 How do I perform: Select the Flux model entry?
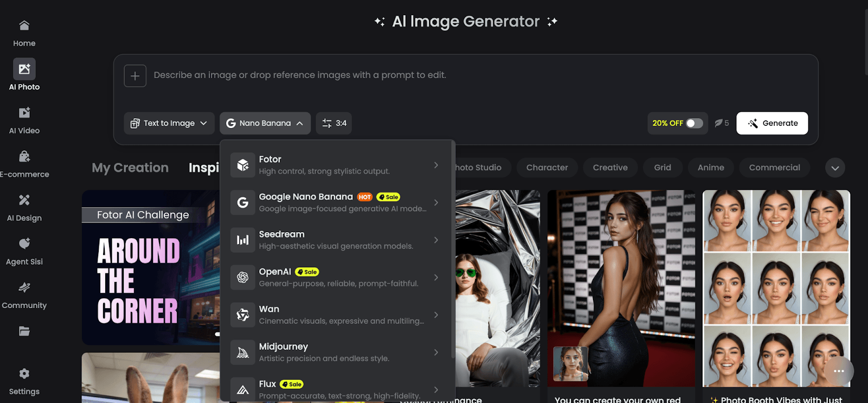click(336, 388)
